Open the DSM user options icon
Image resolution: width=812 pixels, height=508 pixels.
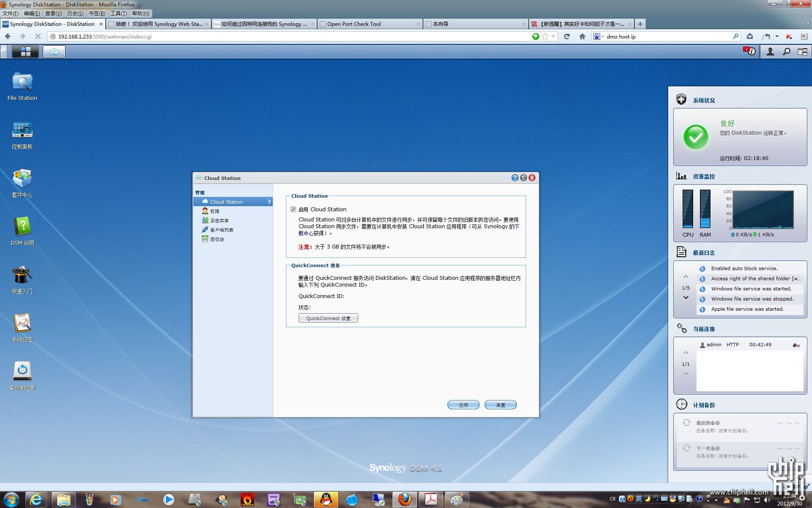point(770,52)
